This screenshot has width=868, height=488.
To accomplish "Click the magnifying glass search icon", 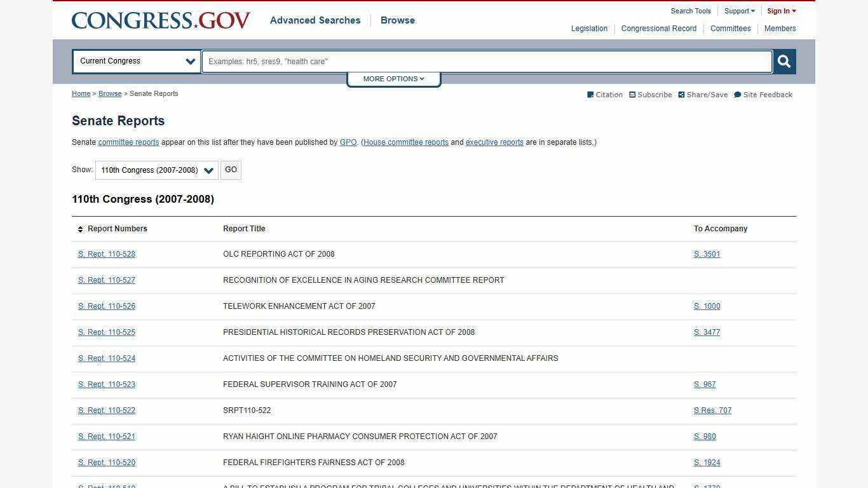I will [x=783, y=61].
